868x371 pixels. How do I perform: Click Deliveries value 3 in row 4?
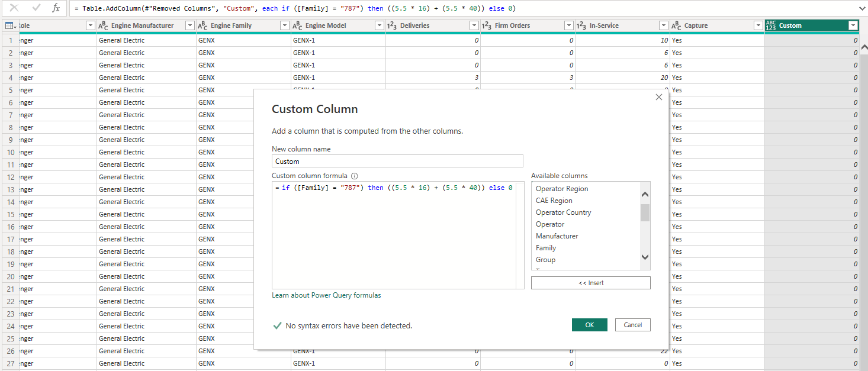(477, 78)
